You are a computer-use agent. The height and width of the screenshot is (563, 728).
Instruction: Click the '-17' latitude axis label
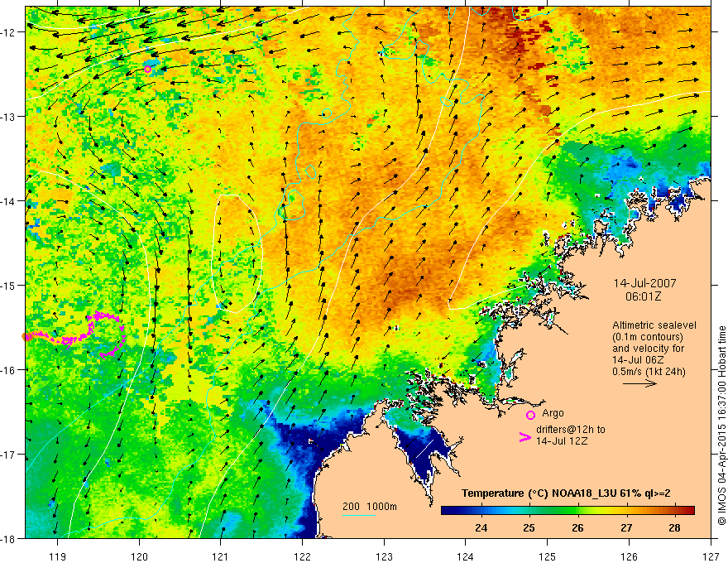(8, 455)
